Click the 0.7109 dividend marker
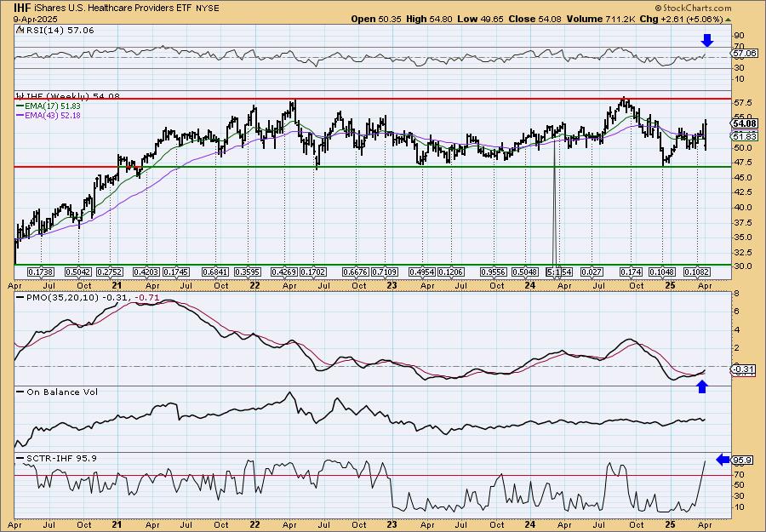 tap(385, 272)
